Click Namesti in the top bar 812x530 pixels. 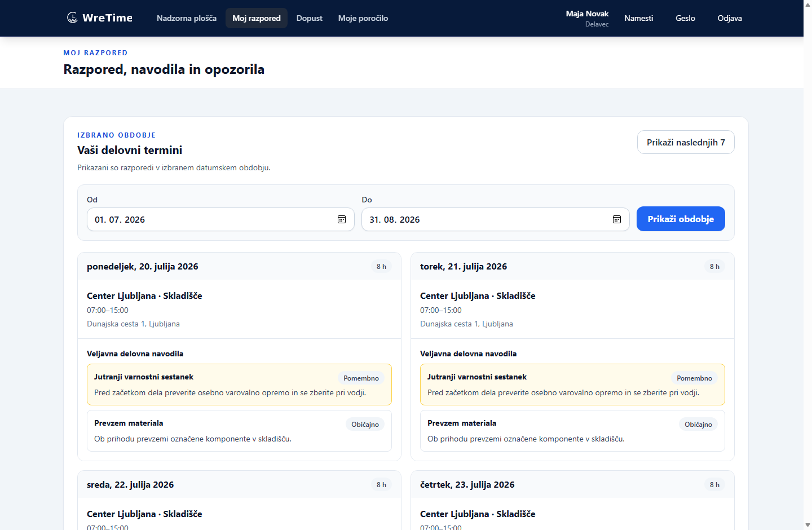coord(639,18)
